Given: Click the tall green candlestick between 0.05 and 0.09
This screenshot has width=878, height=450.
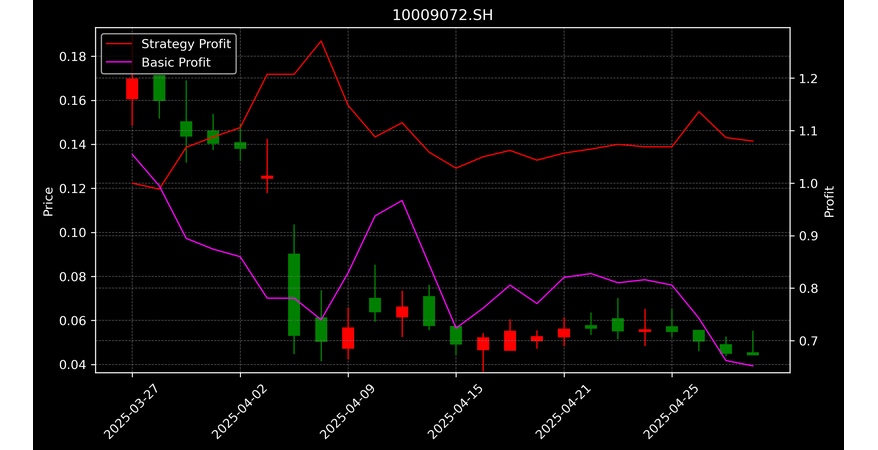Looking at the screenshot, I should (294, 294).
